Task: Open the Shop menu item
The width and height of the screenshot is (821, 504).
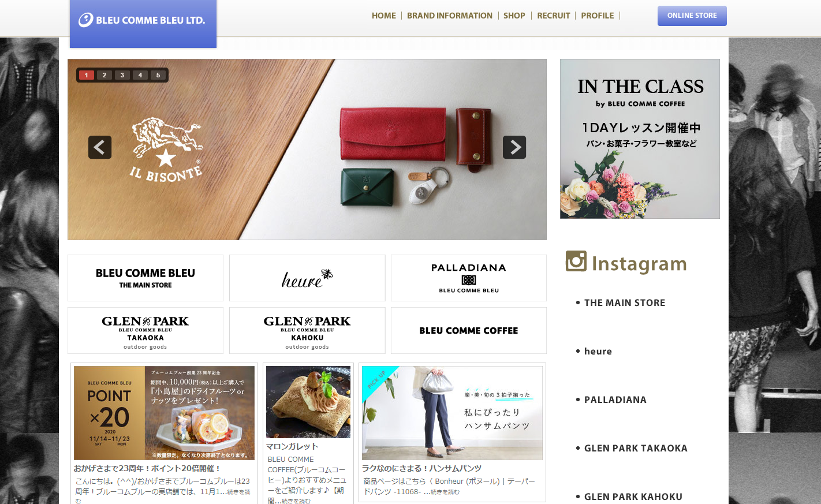Action: pyautogui.click(x=514, y=16)
